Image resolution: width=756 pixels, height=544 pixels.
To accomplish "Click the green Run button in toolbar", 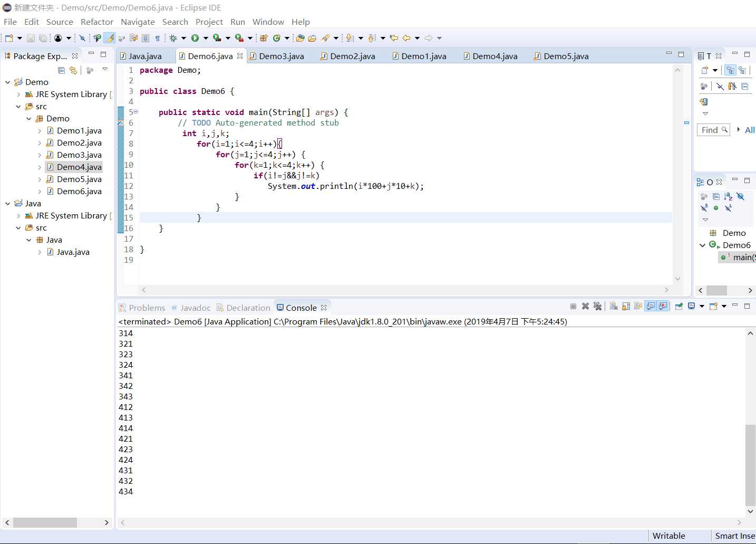I will pyautogui.click(x=195, y=38).
